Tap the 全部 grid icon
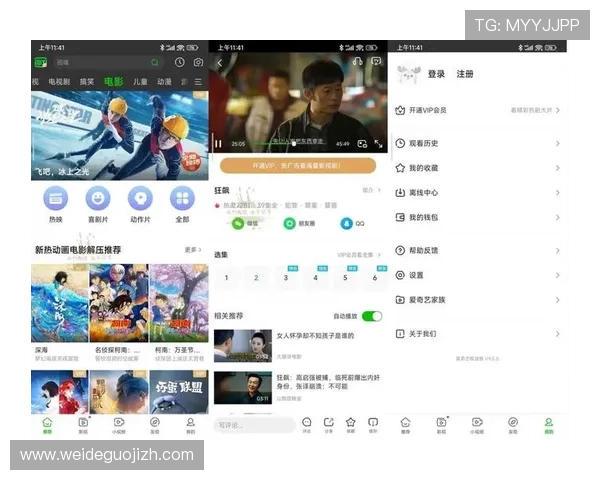This screenshot has height=480, width=600. (x=182, y=198)
